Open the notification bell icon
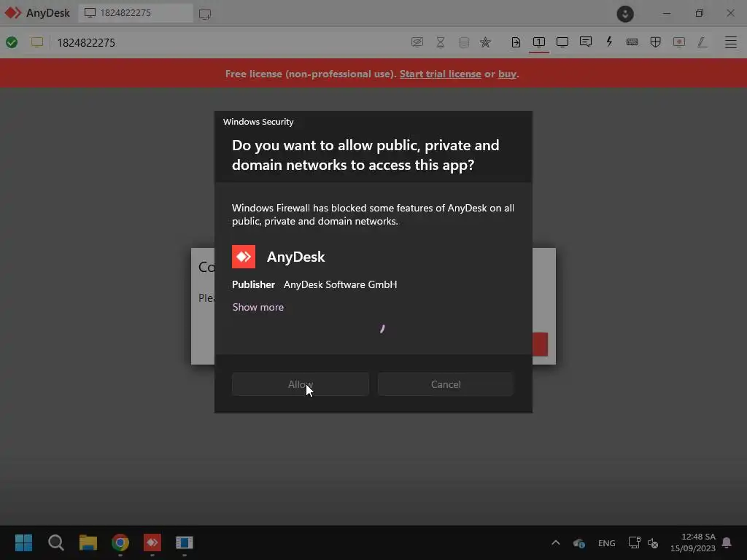Viewport: 747px width, 560px height. [727, 542]
